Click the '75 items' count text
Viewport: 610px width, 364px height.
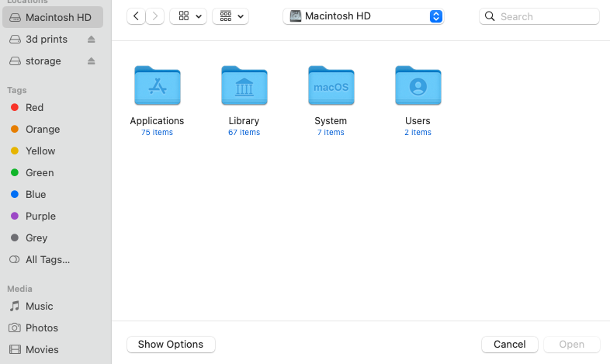tap(158, 133)
